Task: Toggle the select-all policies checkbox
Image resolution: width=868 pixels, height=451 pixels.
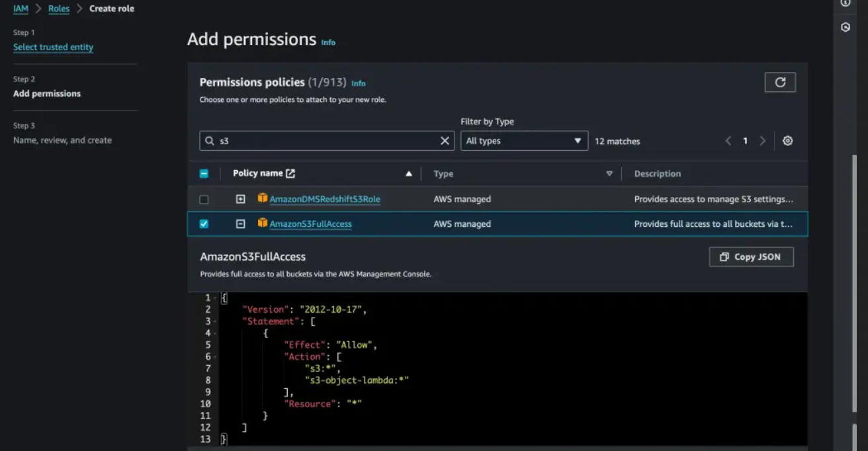Action: 204,174
